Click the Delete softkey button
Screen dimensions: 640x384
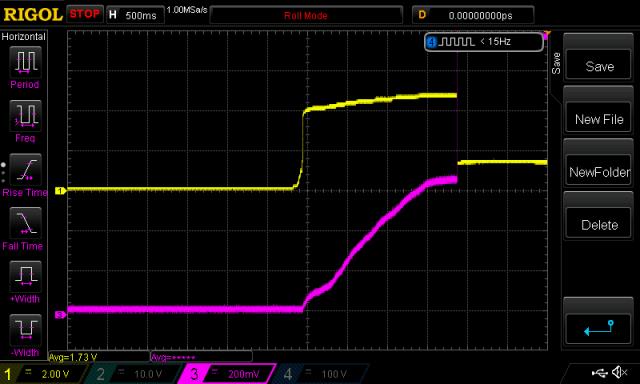tap(598, 223)
